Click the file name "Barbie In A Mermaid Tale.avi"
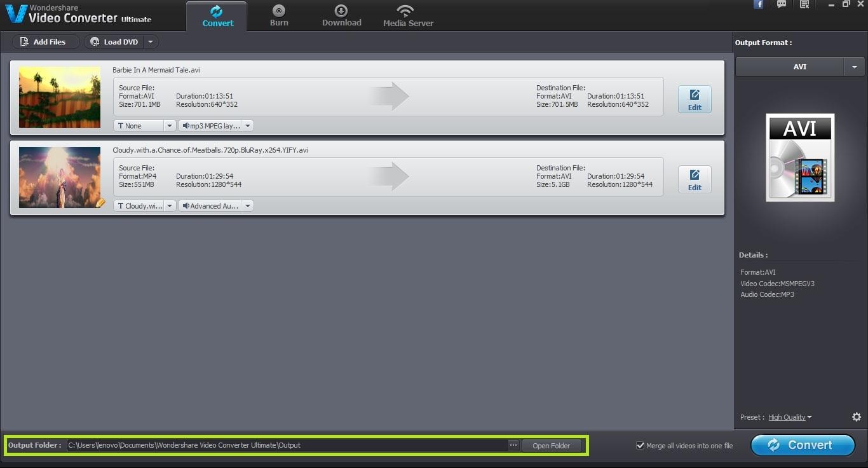Image resolution: width=868 pixels, height=468 pixels. click(156, 70)
